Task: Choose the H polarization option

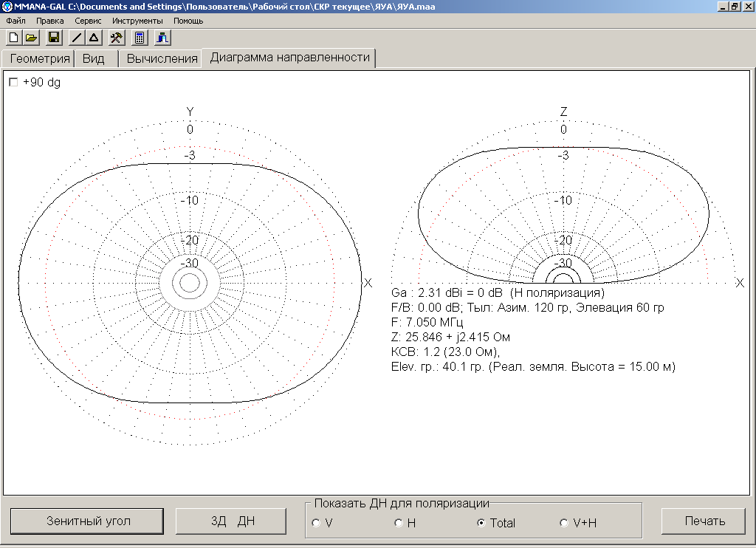Action: [x=398, y=523]
